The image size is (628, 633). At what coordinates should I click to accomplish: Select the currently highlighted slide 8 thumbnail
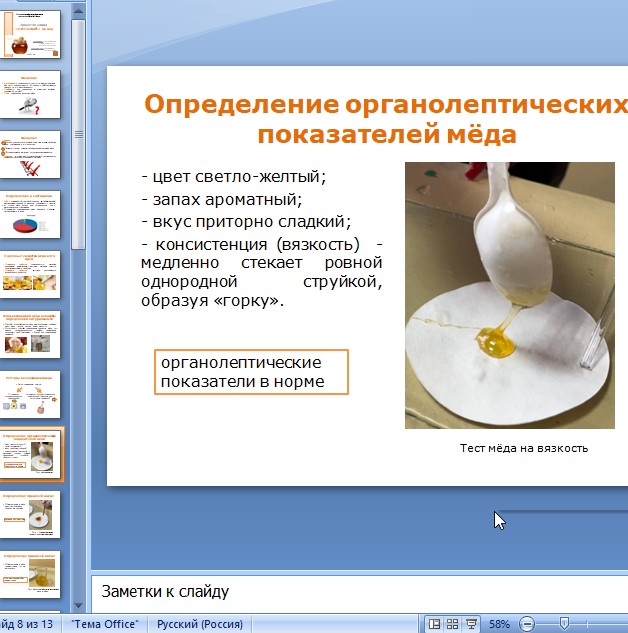coord(31,455)
